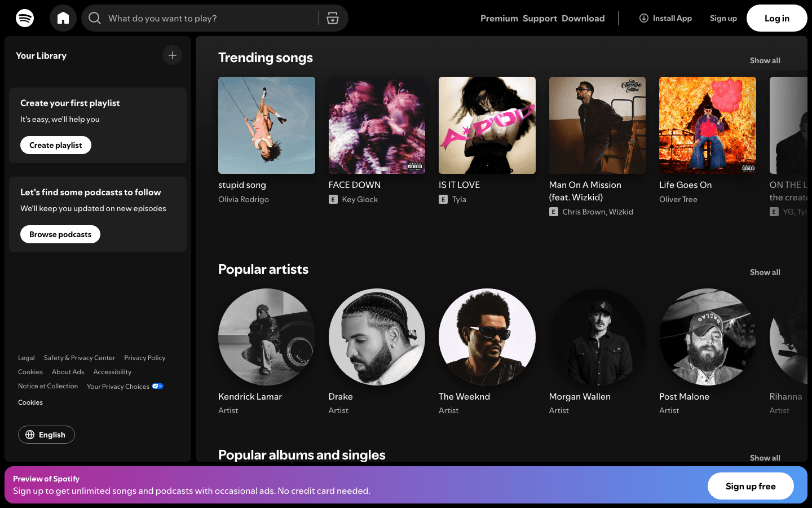Viewport: 812px width, 508px height.
Task: Open Post Malone artist photo
Action: pos(708,337)
